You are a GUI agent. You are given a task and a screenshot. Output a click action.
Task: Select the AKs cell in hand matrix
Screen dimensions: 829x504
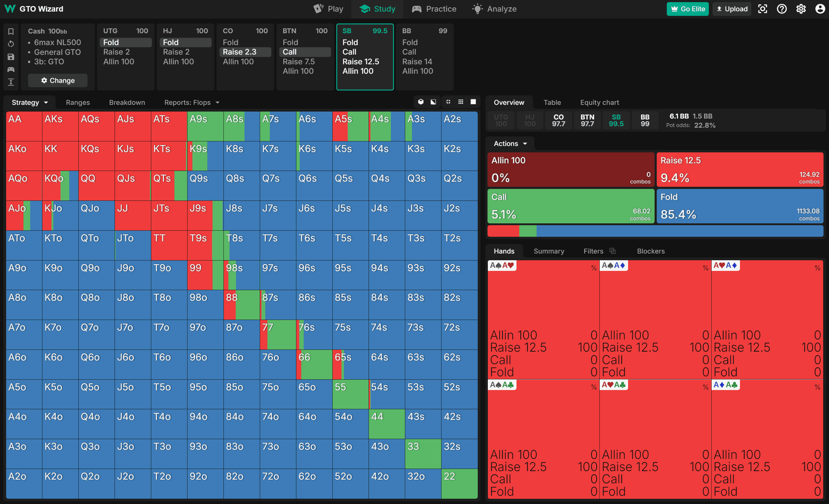point(60,126)
